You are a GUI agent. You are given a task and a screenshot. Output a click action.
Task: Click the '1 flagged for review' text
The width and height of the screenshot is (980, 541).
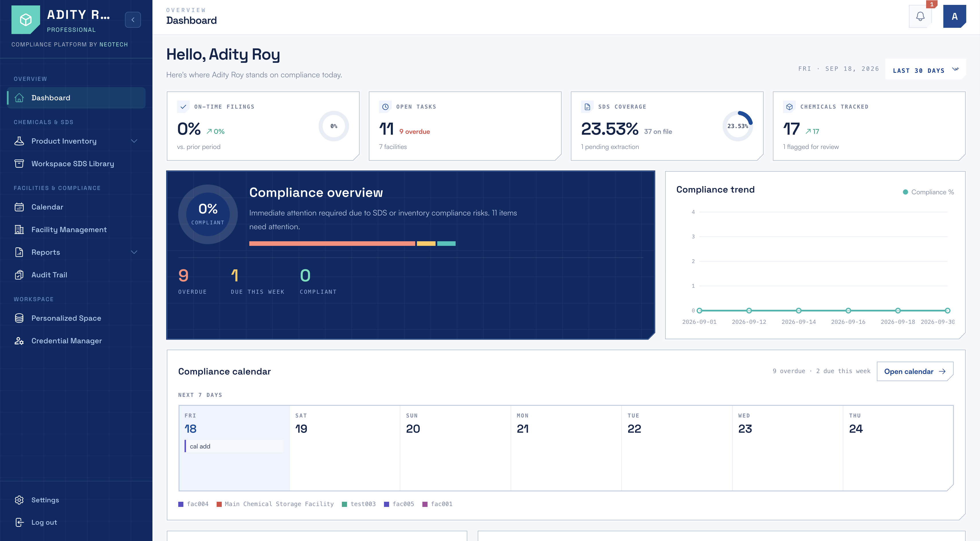[x=811, y=147]
